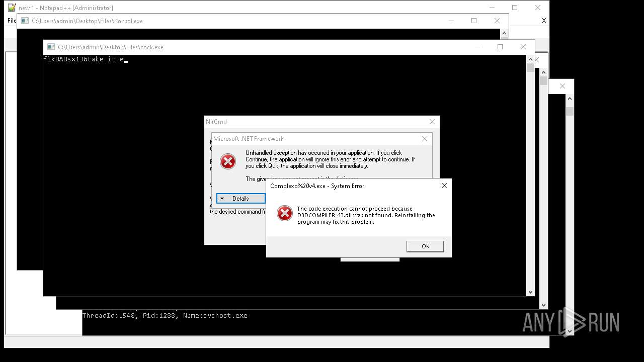
Task: Maximize the Konsol.exe console window
Action: tap(474, 21)
